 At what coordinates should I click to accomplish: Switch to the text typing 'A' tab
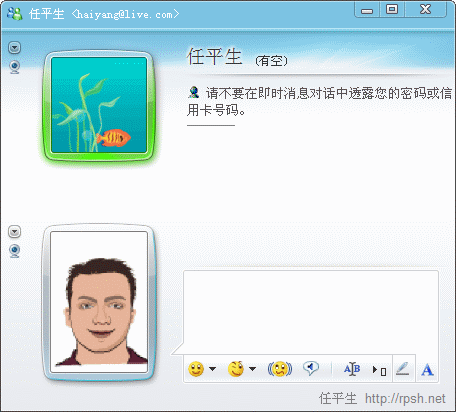coord(427,370)
